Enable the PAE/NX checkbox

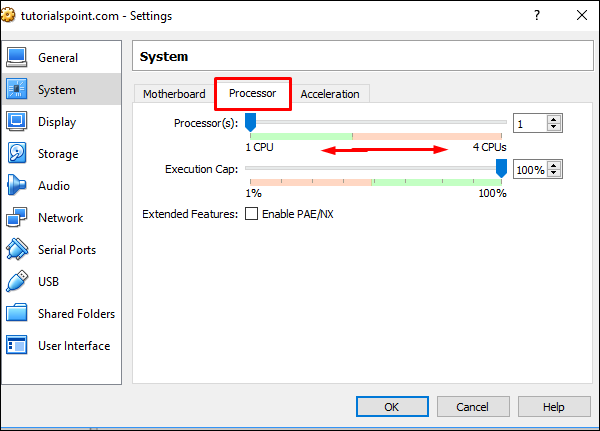tap(252, 214)
